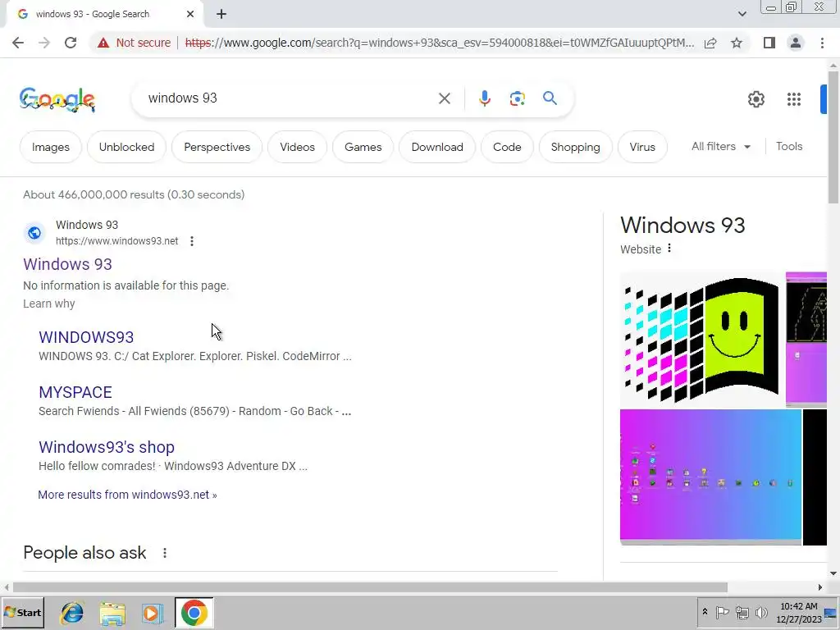Search by image with the camera lens icon
Image resolution: width=840 pixels, height=630 pixels.
point(517,98)
